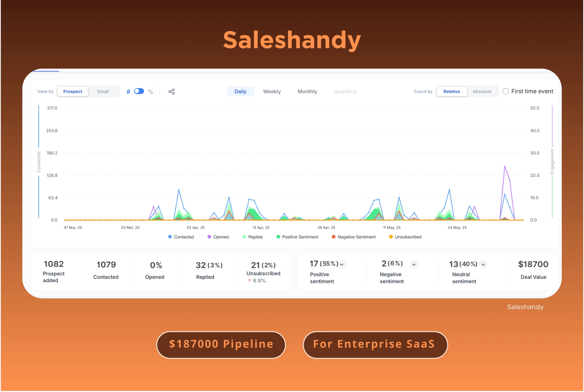The image size is (584, 392).
Task: Click the $187000 Pipeline badge
Action: (x=221, y=345)
